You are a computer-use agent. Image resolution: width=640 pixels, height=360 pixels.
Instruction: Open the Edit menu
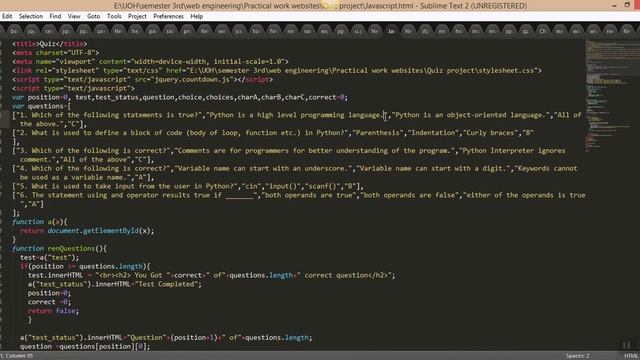pyautogui.click(x=7, y=16)
